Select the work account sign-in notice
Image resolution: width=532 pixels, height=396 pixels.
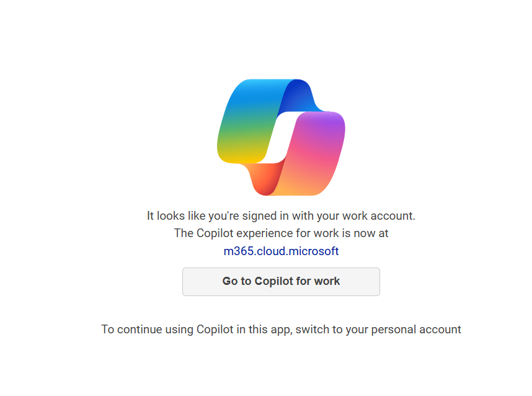(x=281, y=215)
